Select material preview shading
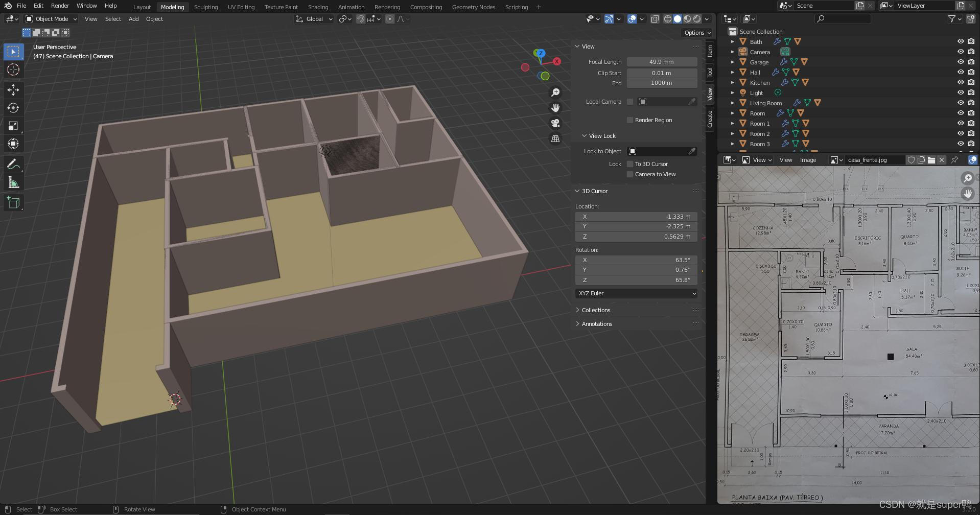Viewport: 980px width, 515px height. [x=687, y=19]
